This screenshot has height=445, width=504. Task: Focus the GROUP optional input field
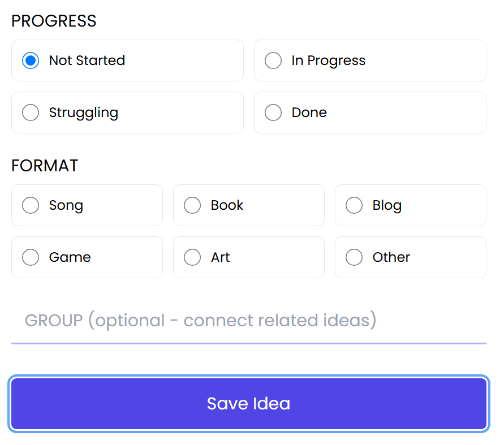point(248,321)
